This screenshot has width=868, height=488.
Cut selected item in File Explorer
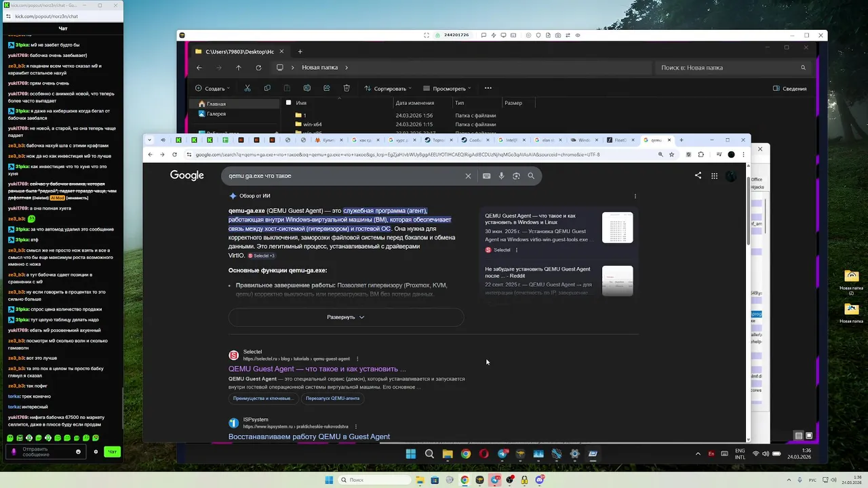click(x=248, y=88)
